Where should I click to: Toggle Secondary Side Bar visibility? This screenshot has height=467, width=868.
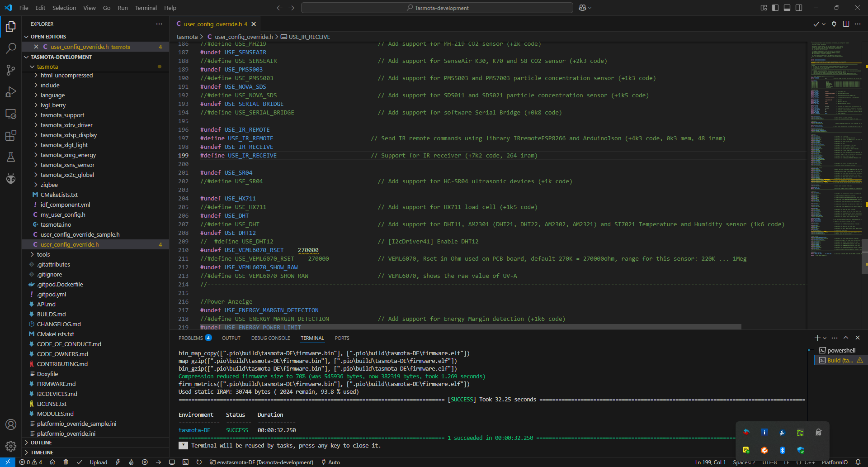pos(799,8)
